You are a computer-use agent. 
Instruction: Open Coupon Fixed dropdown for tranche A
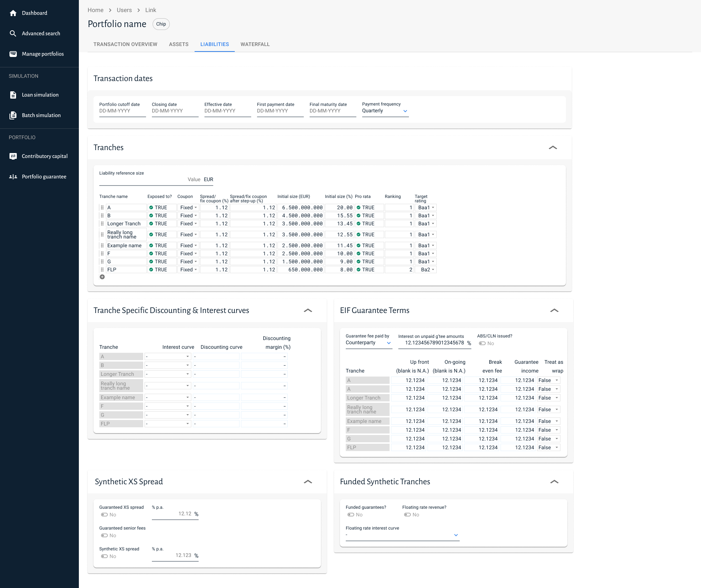(188, 207)
